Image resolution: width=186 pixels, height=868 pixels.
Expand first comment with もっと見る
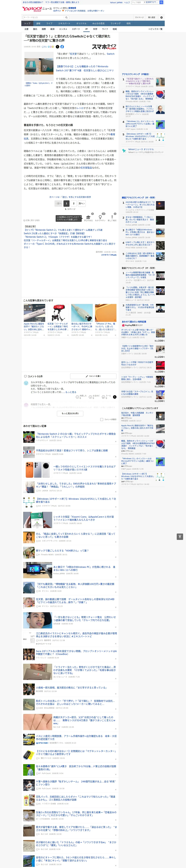[x=71, y=392]
